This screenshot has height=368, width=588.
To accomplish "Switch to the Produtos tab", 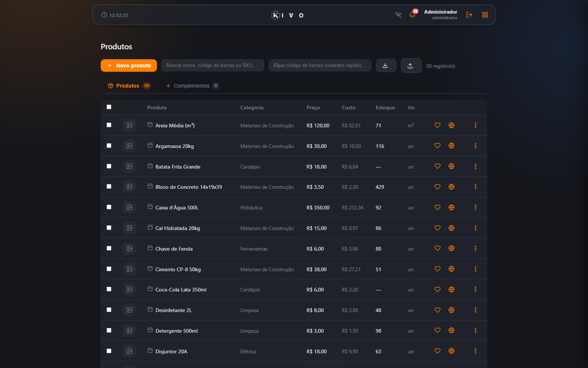I will tap(129, 86).
